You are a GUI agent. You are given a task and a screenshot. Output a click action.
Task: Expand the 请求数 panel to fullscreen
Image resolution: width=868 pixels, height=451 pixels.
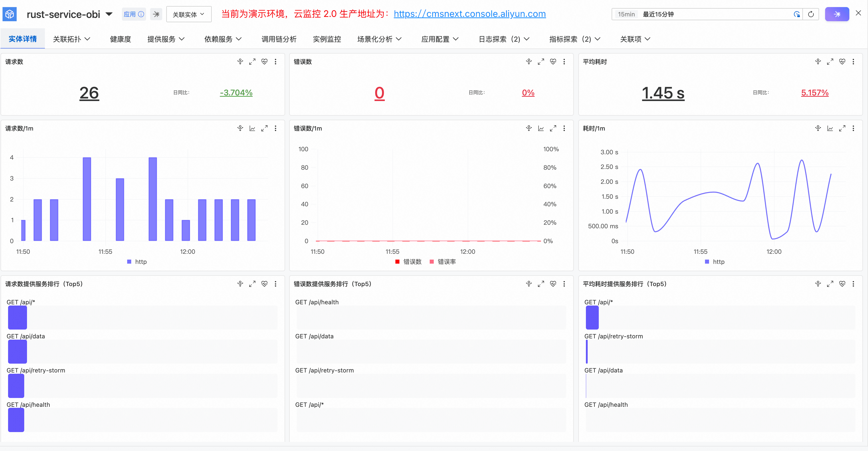[x=252, y=62]
